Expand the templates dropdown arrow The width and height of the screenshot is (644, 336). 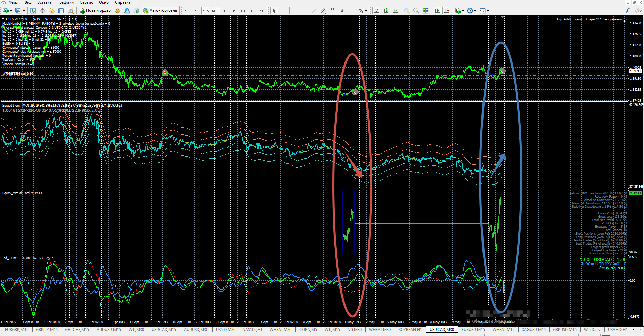pos(488,11)
